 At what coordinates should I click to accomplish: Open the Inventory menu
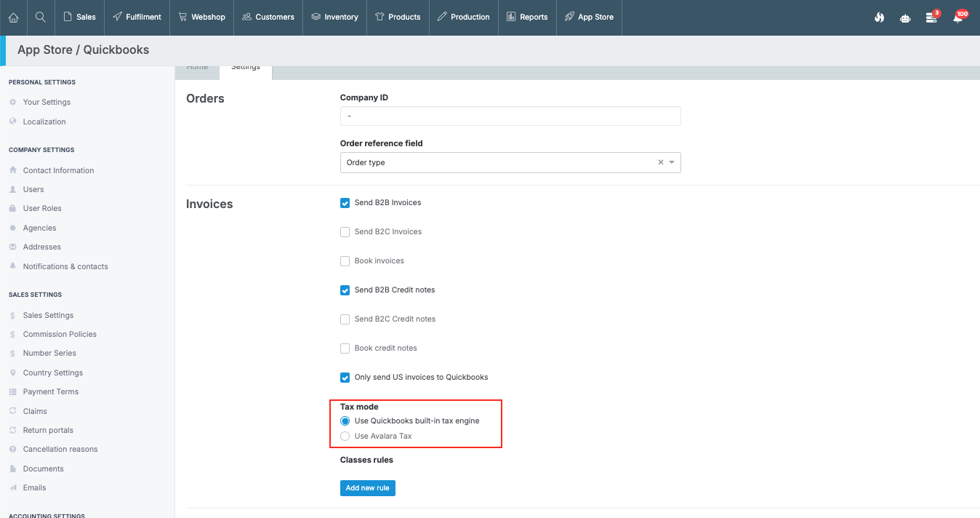pos(334,17)
